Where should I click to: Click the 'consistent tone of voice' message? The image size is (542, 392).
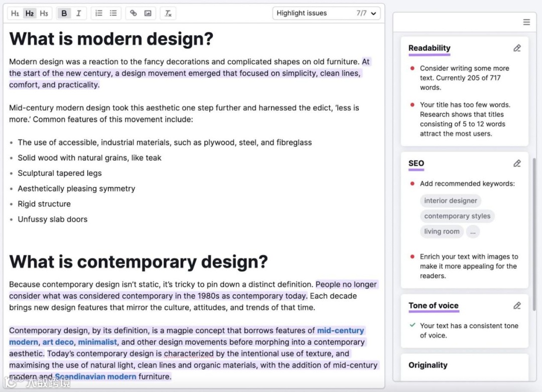pyautogui.click(x=469, y=330)
